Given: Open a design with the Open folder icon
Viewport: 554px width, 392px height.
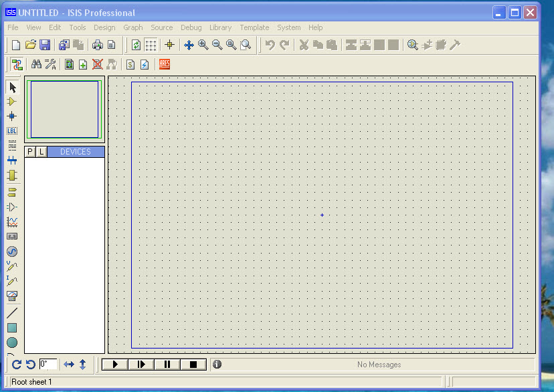Looking at the screenshot, I should click(x=31, y=45).
